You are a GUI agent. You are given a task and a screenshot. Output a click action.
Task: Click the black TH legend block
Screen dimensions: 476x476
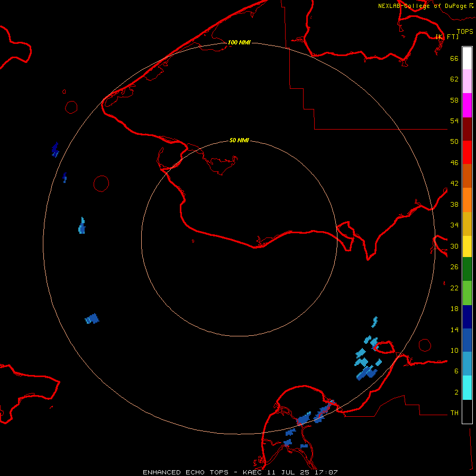tap(467, 411)
